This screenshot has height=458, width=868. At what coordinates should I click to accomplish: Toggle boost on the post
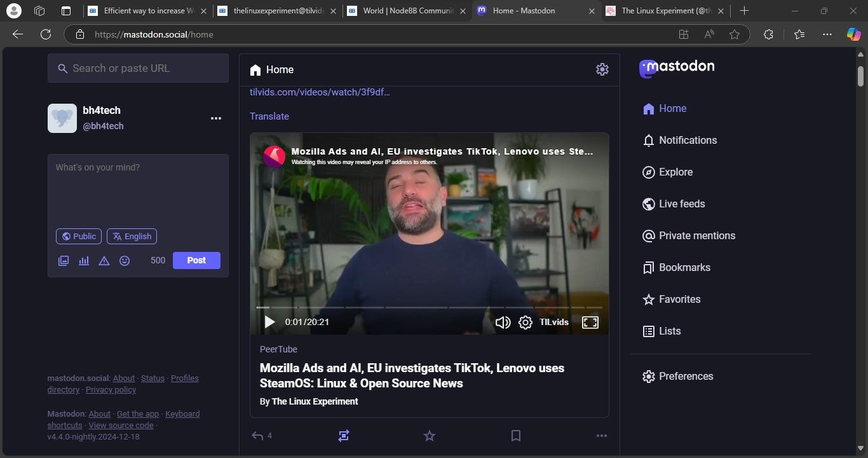point(344,436)
